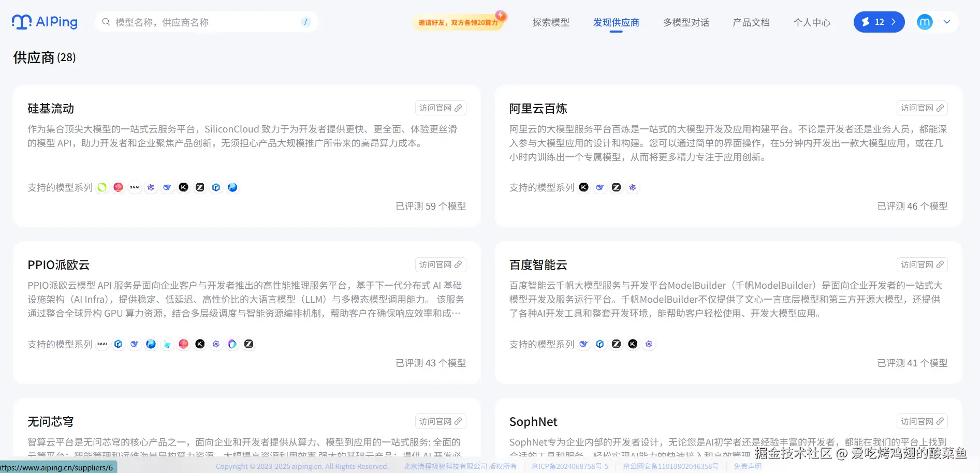Open the 免责声明 footer link
The height and width of the screenshot is (473, 980).
tap(748, 466)
